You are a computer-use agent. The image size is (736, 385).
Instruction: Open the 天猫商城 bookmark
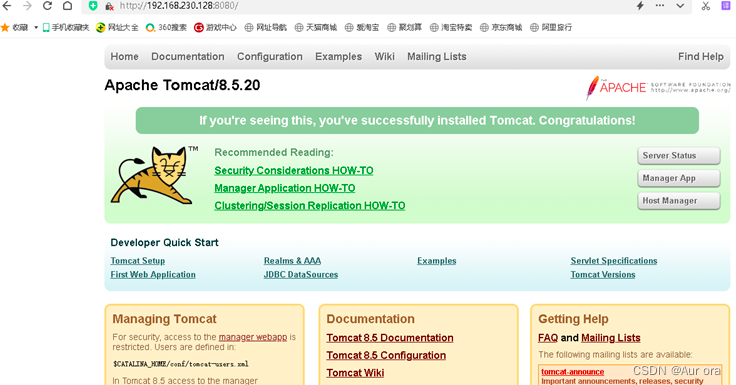tap(316, 27)
